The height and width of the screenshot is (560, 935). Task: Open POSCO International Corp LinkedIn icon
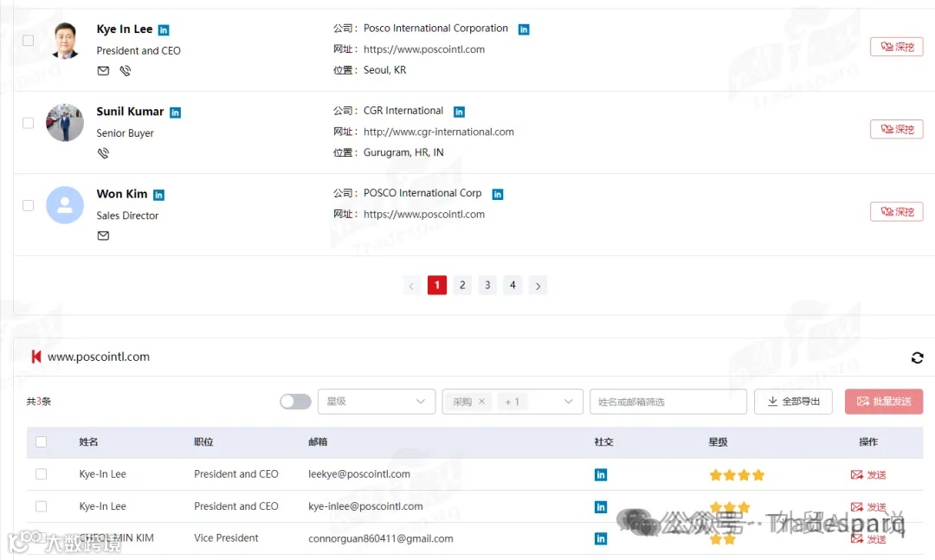497,194
